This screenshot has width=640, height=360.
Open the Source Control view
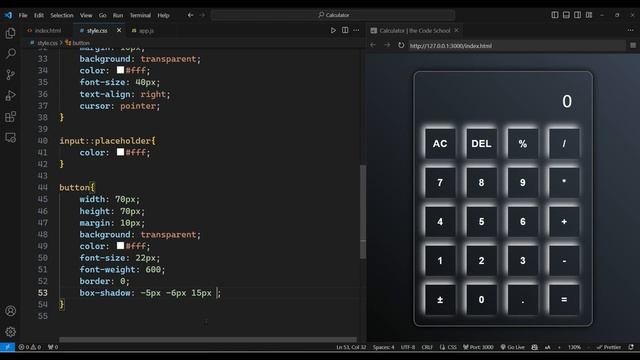click(11, 74)
